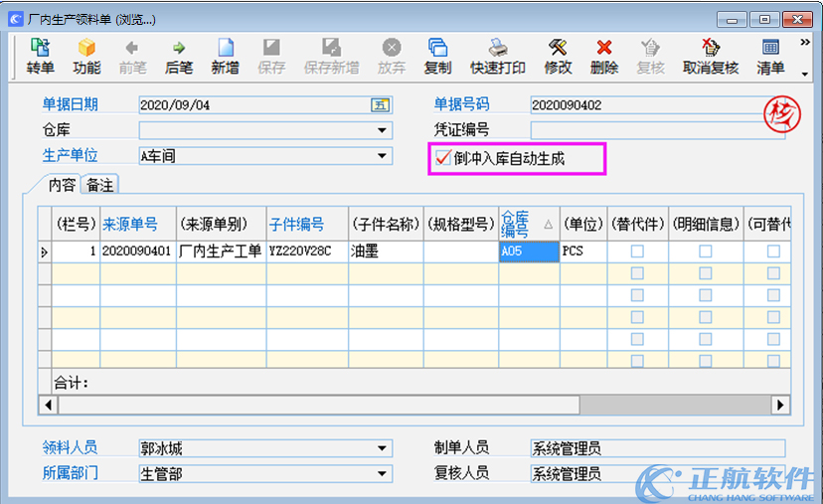Open the 仓库 warehouse dropdown
Screen dimensions: 823x504
tap(382, 130)
